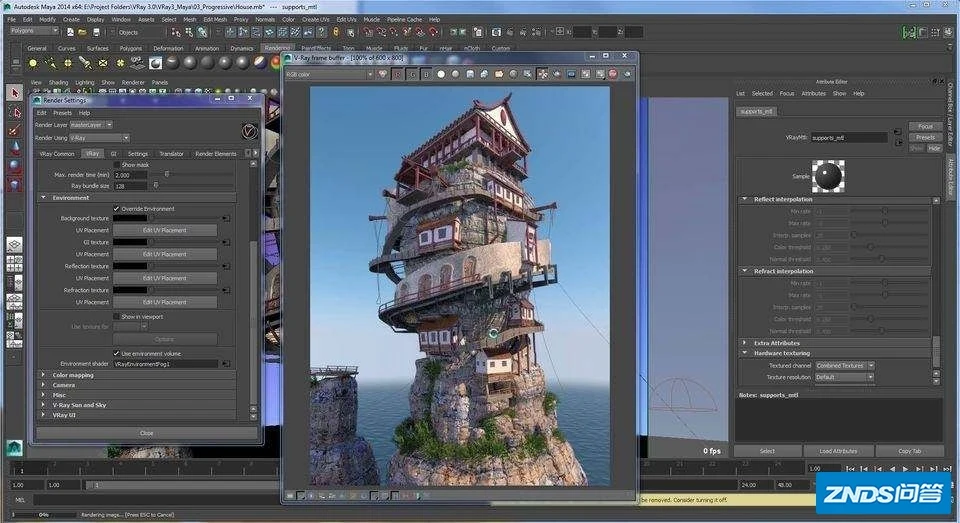Click the white circle alpha icon in frame buffer
Screen dimensions: 960x523
(x=441, y=74)
